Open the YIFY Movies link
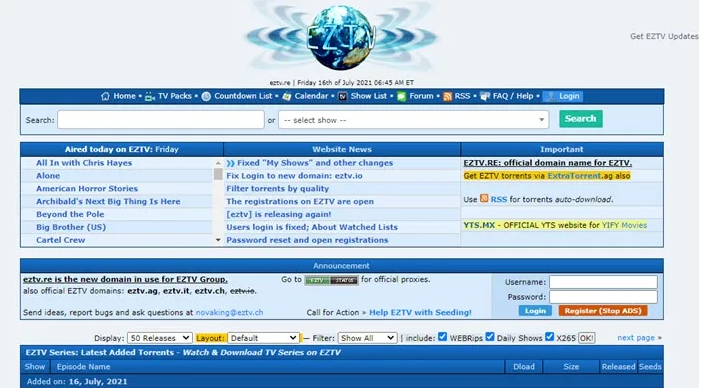 [624, 225]
